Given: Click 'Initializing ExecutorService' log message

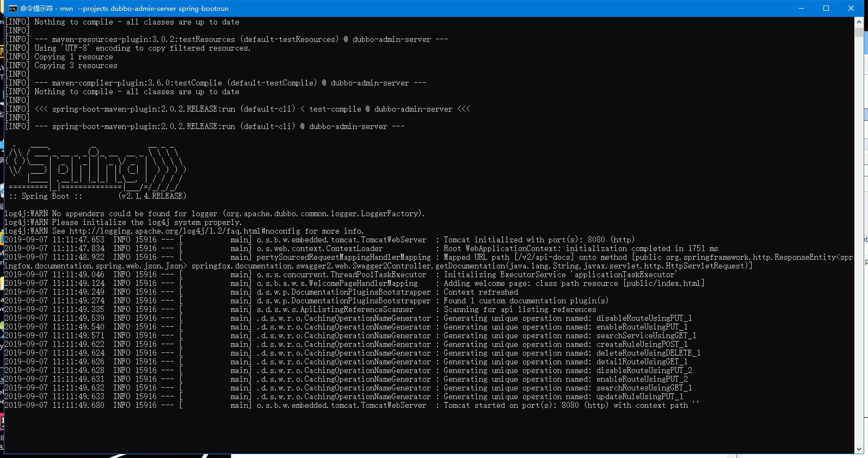Looking at the screenshot, I should click(x=560, y=274).
